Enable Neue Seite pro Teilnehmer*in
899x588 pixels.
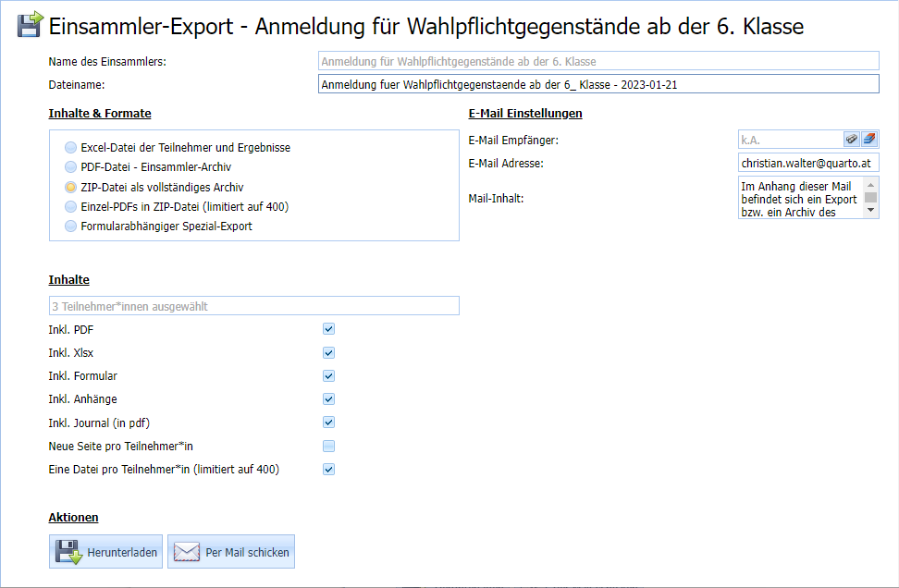[328, 447]
